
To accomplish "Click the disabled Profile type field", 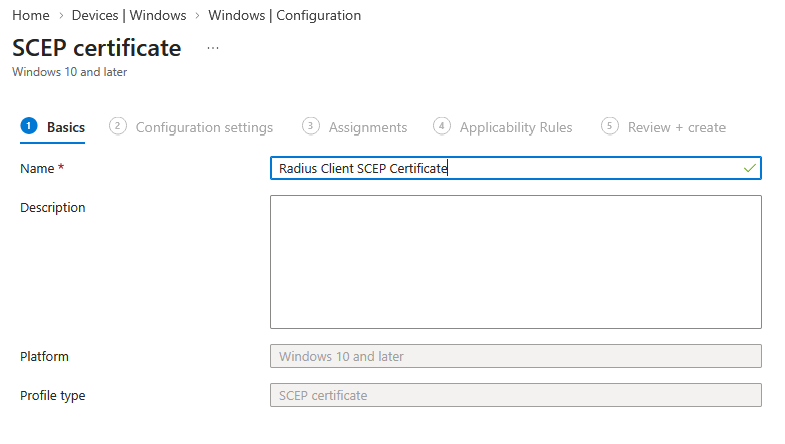I will [x=516, y=395].
